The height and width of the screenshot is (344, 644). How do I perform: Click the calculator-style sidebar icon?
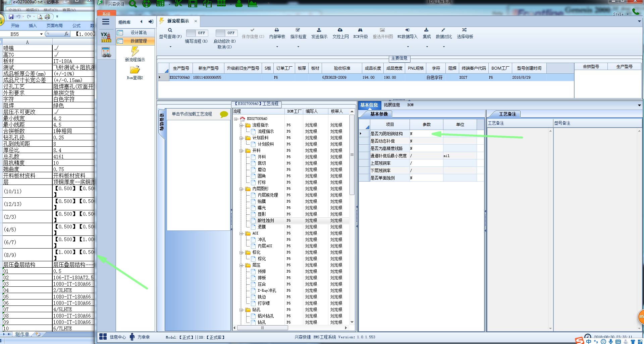point(106,52)
